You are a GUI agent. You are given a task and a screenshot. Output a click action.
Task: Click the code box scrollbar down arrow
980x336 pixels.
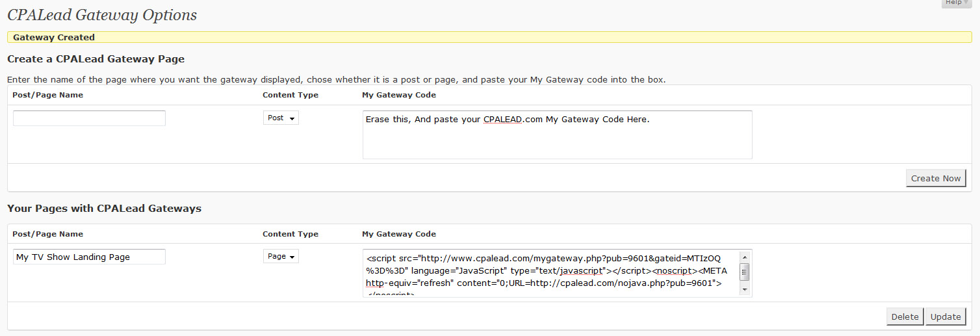[x=745, y=290]
